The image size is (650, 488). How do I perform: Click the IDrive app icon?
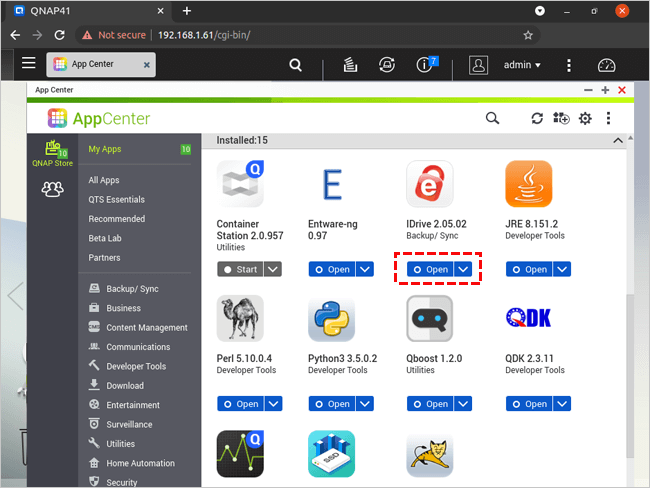[x=429, y=184]
